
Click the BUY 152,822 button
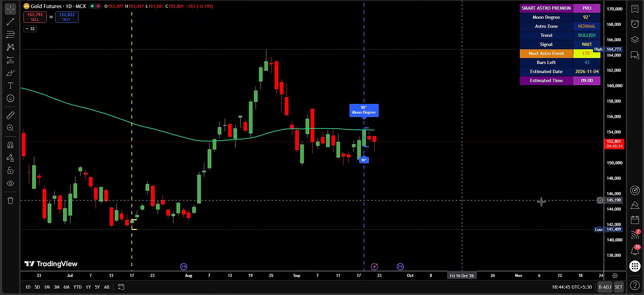(x=67, y=17)
